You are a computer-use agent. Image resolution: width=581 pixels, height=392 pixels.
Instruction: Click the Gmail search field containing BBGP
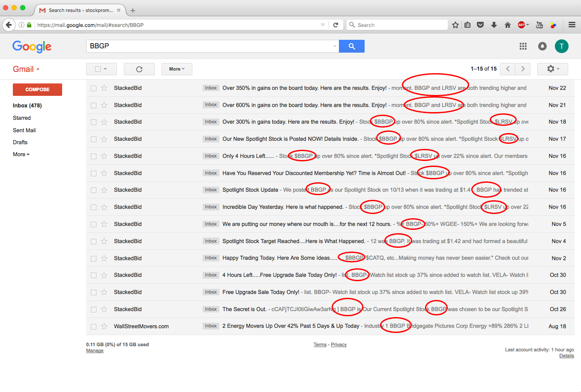point(210,46)
